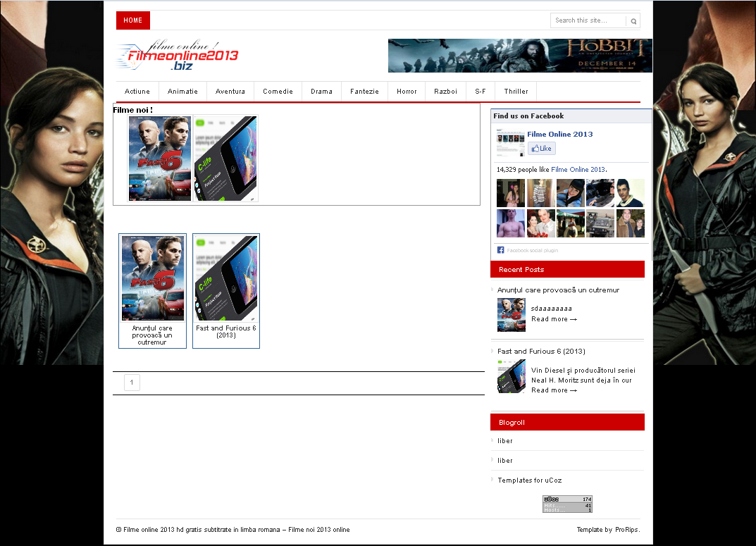This screenshot has width=756, height=546.
Task: Open 'Filme Online 2013' Facebook title link
Action: coord(559,134)
